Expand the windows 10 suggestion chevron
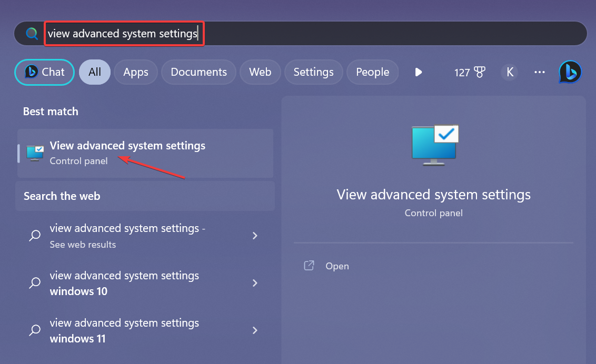596x364 pixels. [x=255, y=283]
